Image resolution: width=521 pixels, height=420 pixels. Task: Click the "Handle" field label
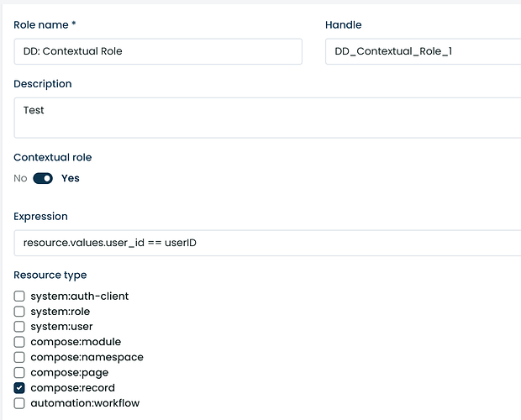pyautogui.click(x=344, y=25)
